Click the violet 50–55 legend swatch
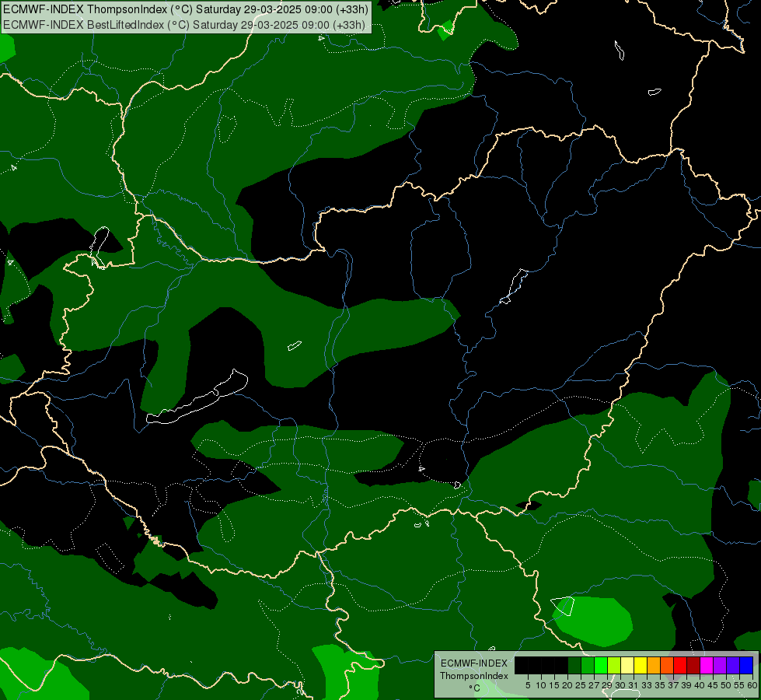Viewport: 761px width, 700px height. pyautogui.click(x=733, y=666)
